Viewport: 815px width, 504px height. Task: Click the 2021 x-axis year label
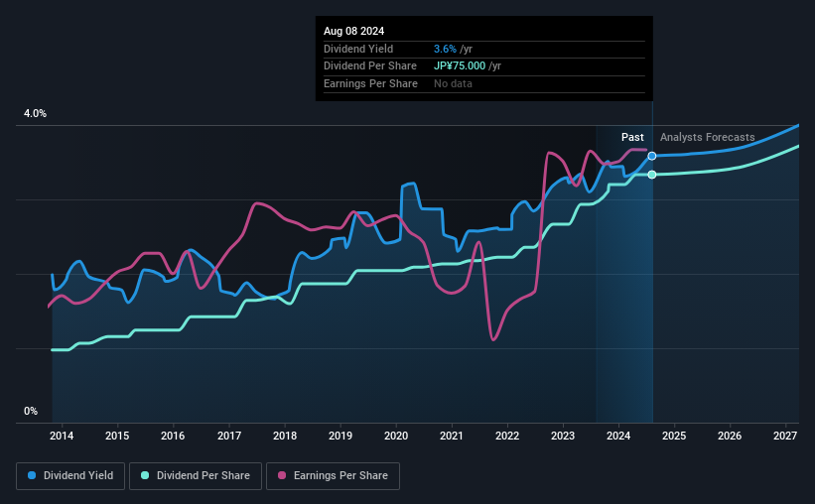(x=451, y=436)
